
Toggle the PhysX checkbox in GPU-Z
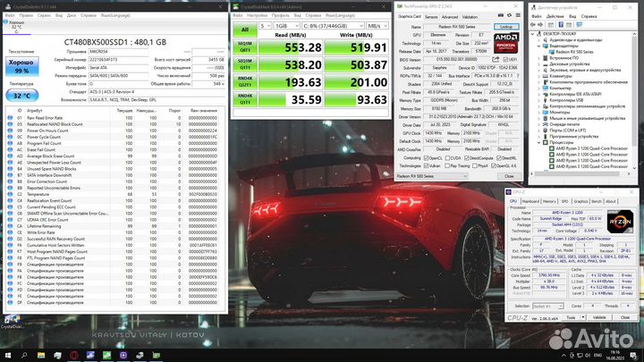coord(475,166)
